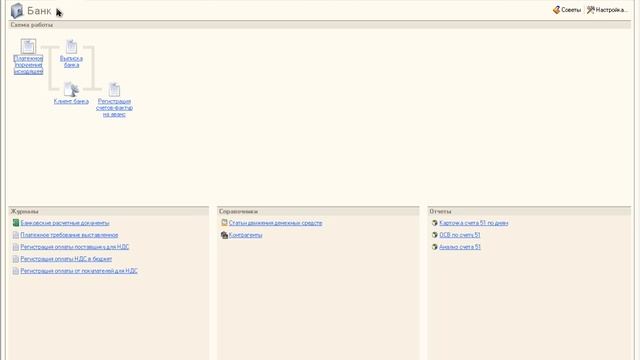Screen dimensions: 640x360
Task: Click the Клиент банка icon in scheme
Action: click(71, 89)
